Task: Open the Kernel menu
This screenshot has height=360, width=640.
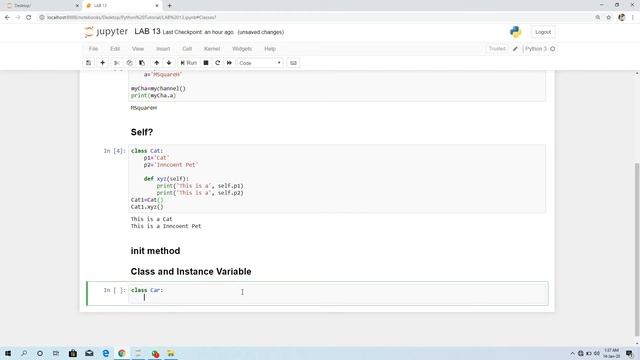Action: (x=212, y=49)
